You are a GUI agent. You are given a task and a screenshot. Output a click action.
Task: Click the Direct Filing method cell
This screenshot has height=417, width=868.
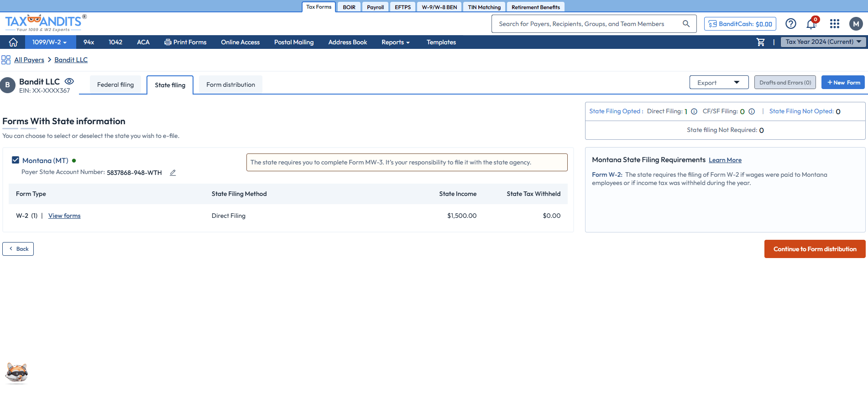pyautogui.click(x=229, y=216)
